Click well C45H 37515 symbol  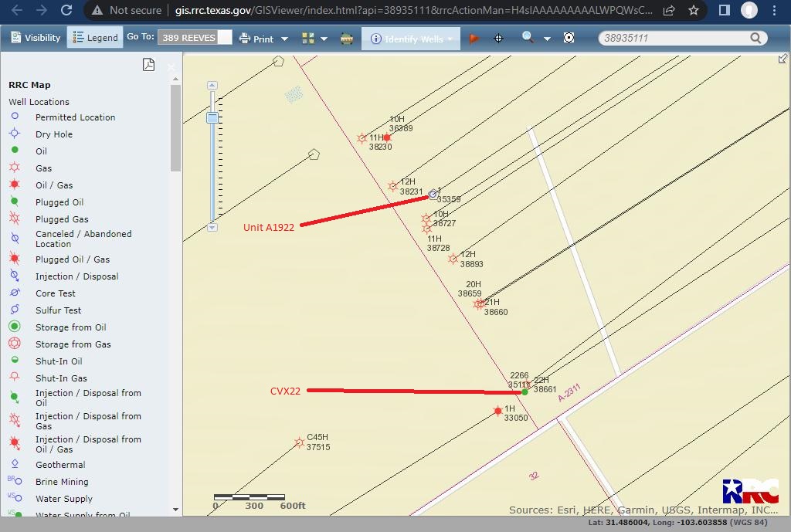click(299, 442)
